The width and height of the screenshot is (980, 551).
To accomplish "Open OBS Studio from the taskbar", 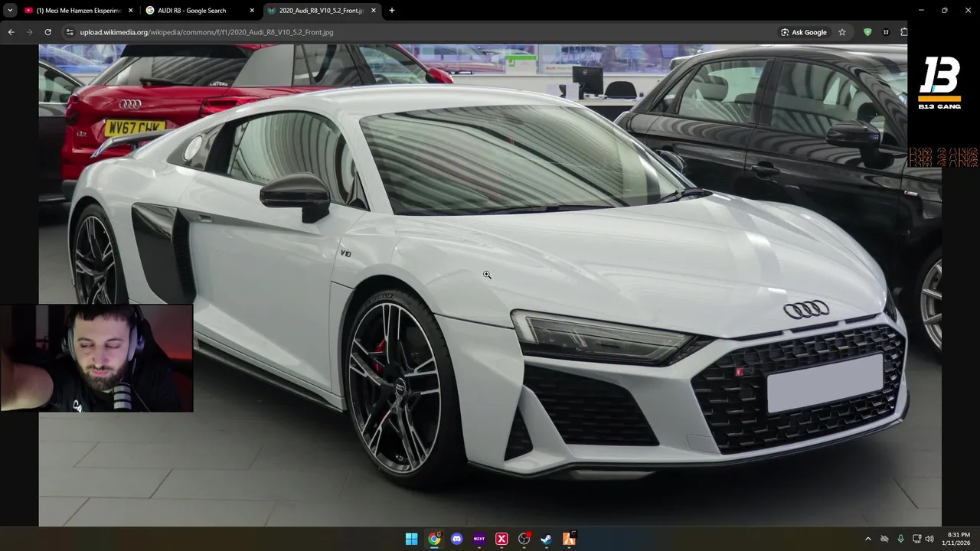I will click(524, 539).
